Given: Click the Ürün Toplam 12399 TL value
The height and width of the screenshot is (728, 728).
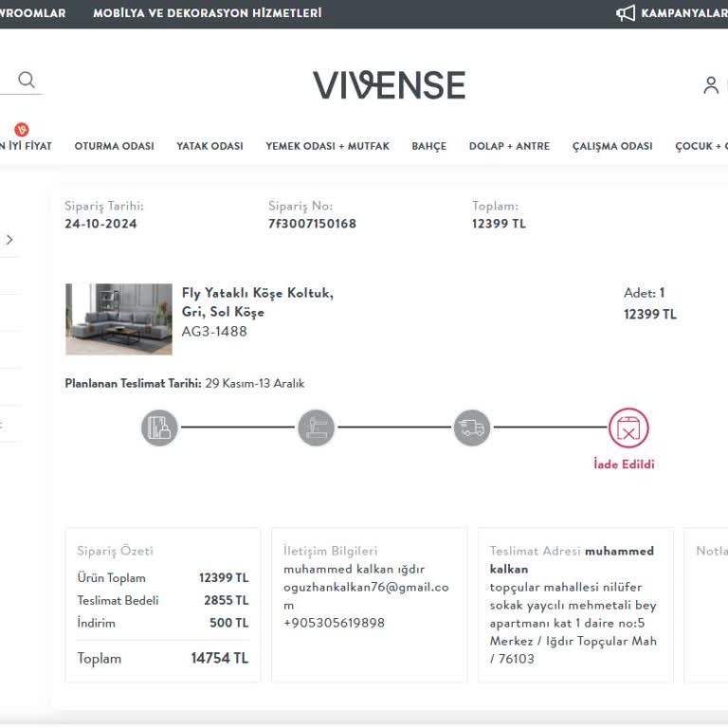Looking at the screenshot, I should point(225,577).
